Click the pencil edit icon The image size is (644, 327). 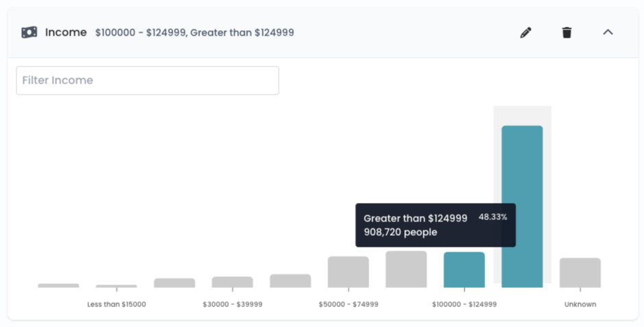525,32
